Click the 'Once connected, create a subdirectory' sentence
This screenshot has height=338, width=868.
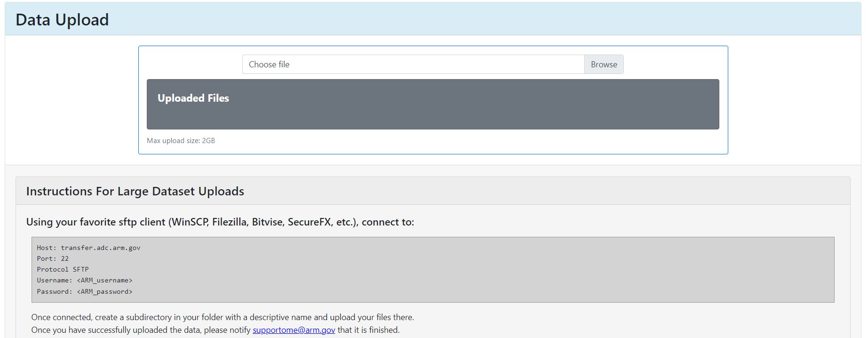coord(223,317)
